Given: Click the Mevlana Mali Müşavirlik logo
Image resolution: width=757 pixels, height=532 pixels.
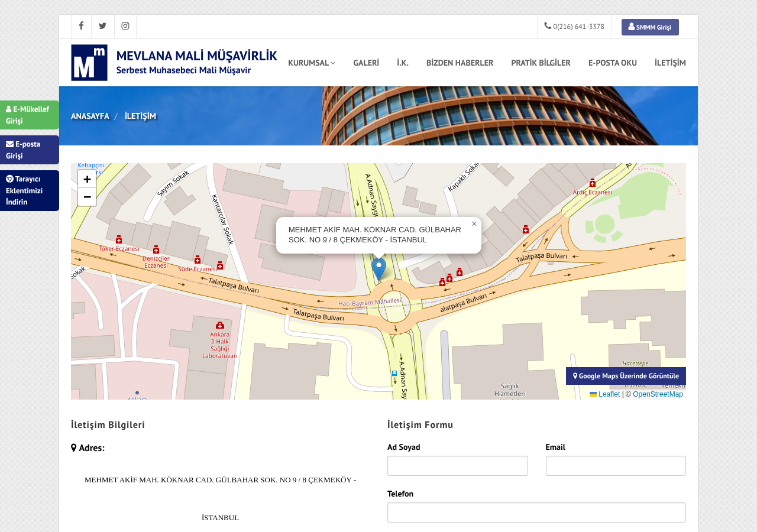Looking at the screenshot, I should 174,63.
